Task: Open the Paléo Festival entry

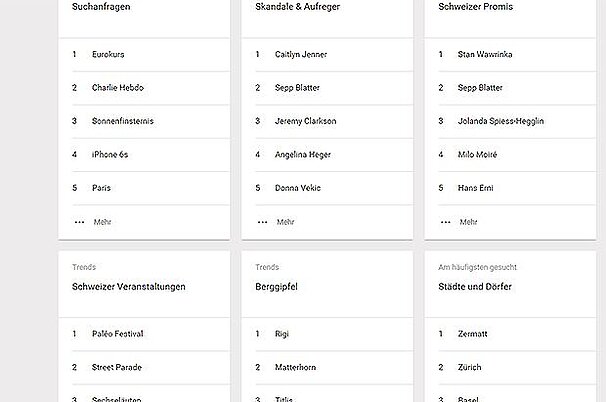Action: pyautogui.click(x=118, y=334)
